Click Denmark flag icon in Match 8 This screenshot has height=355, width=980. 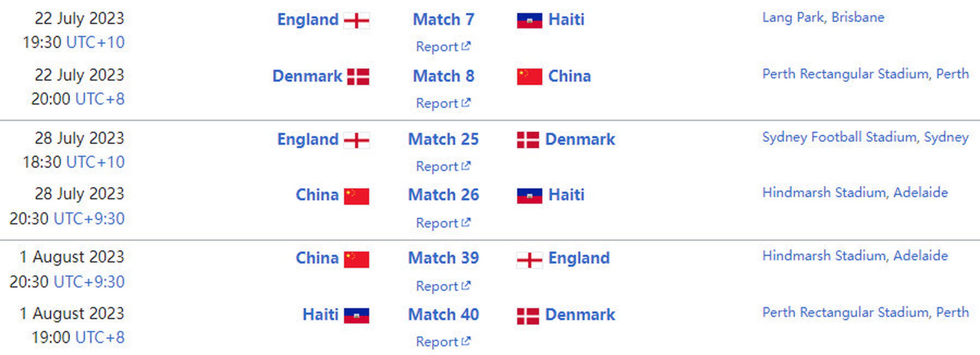[358, 77]
